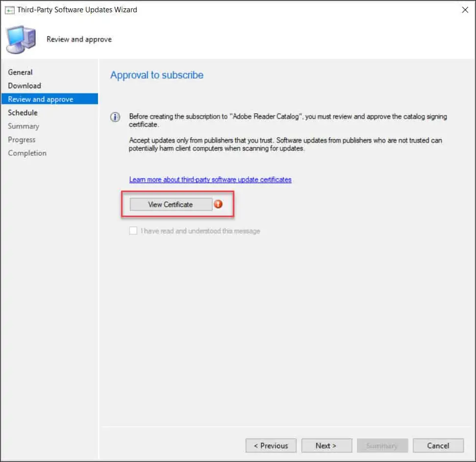Open the Schedule step

23,113
